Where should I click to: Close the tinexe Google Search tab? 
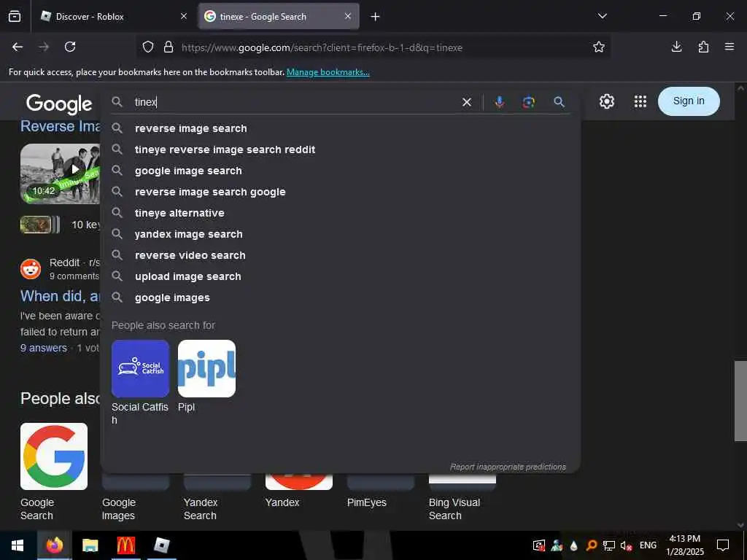point(348,16)
